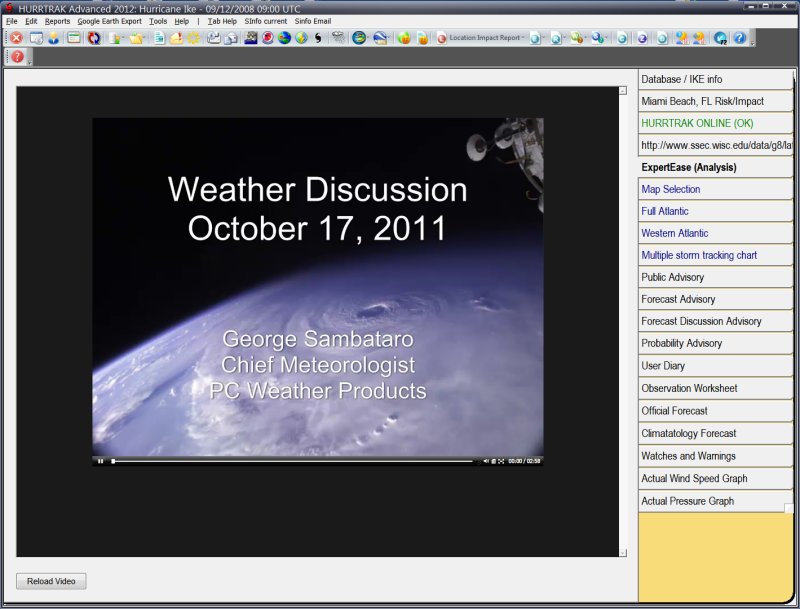Viewport: 800px width, 609px height.
Task: Click the SInfo current menu item
Action: click(265, 21)
